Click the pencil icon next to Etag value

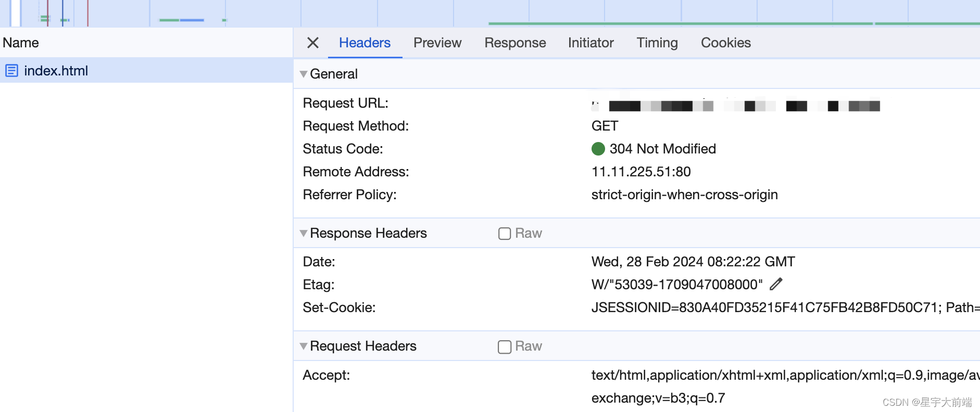[x=776, y=284]
